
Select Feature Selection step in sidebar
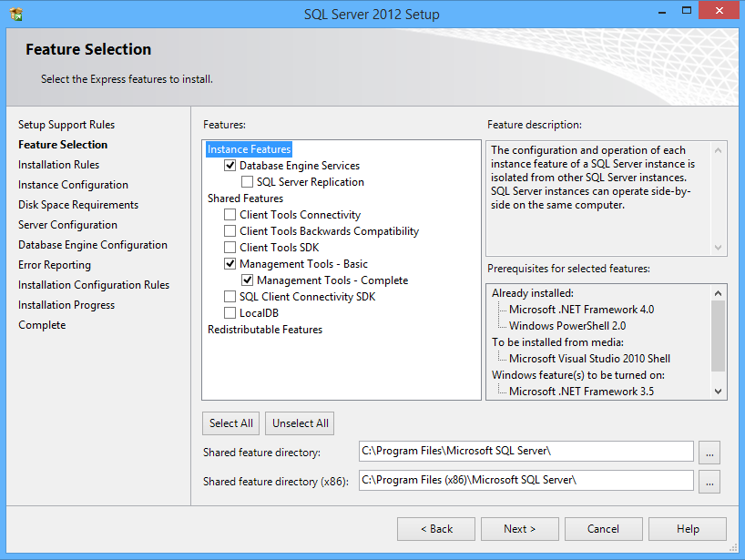63,145
